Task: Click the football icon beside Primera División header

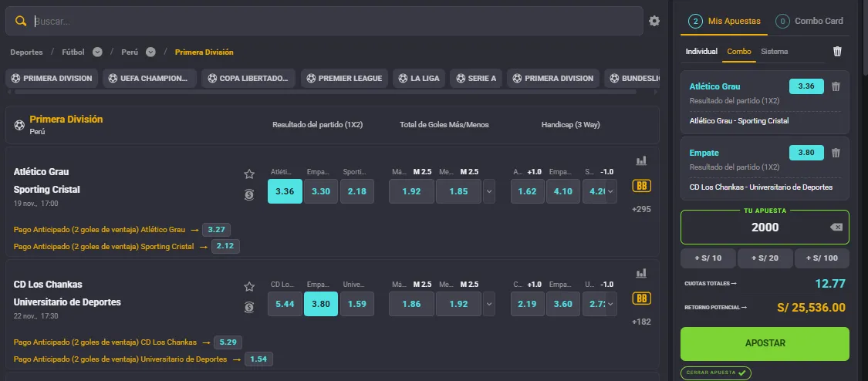Action: [19, 125]
